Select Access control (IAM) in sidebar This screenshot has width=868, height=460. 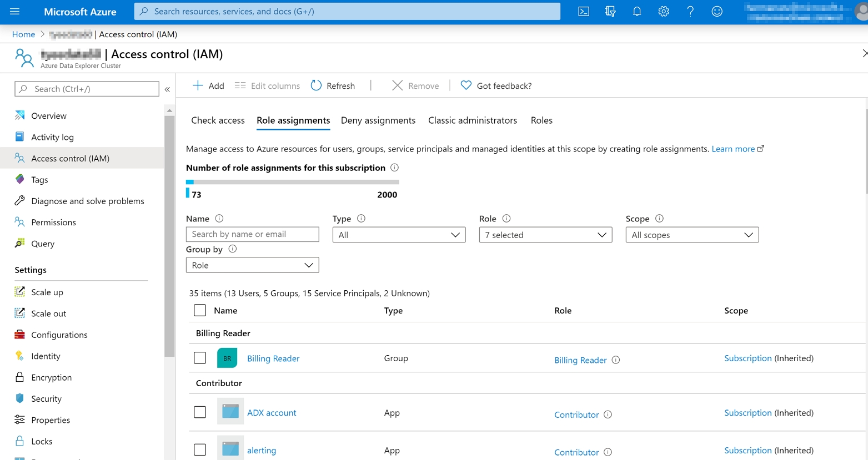tap(82, 158)
